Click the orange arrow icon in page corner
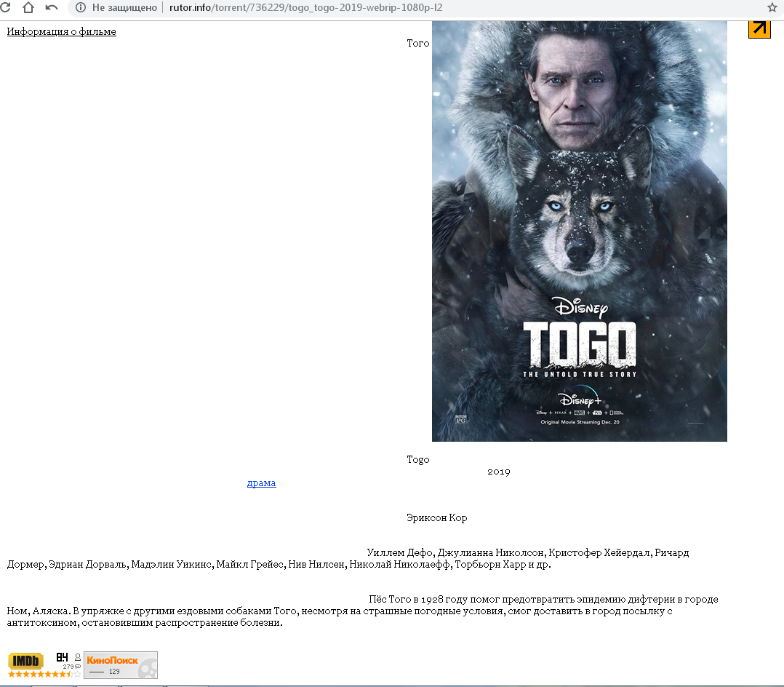 click(x=759, y=29)
